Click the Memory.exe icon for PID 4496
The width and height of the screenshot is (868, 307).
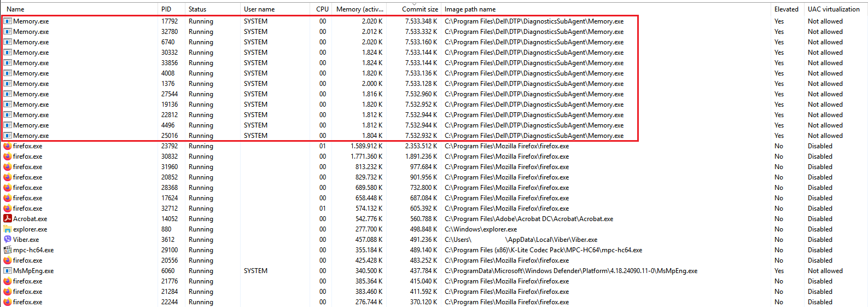pyautogui.click(x=8, y=125)
